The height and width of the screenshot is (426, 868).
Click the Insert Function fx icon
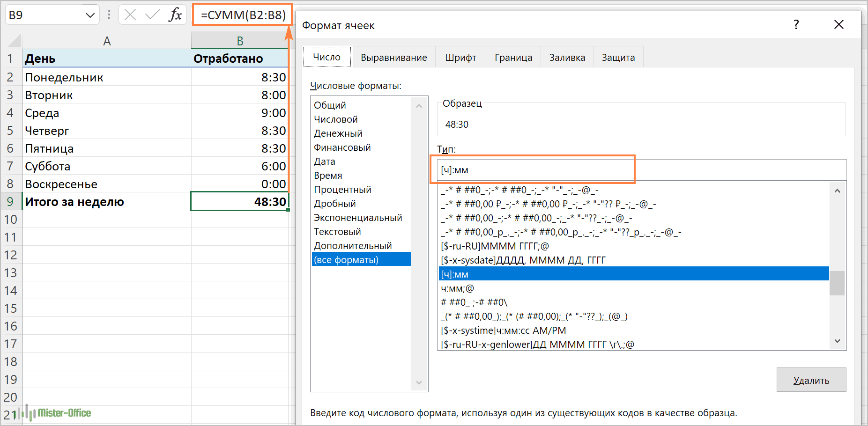[175, 15]
